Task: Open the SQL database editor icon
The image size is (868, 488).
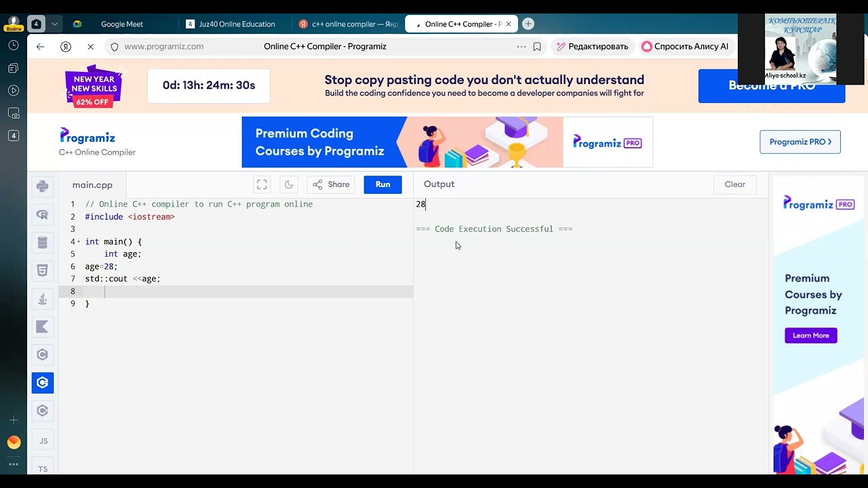Action: [42, 243]
